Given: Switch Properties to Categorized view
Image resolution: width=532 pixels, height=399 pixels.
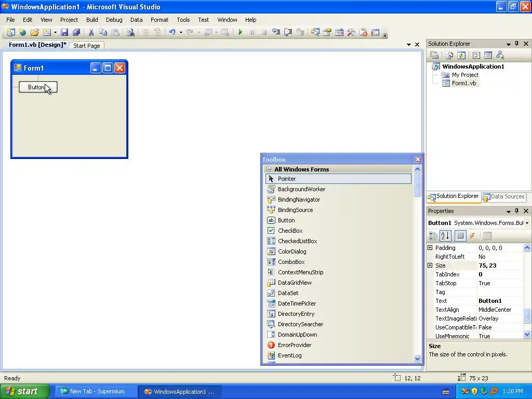Looking at the screenshot, I should point(433,236).
